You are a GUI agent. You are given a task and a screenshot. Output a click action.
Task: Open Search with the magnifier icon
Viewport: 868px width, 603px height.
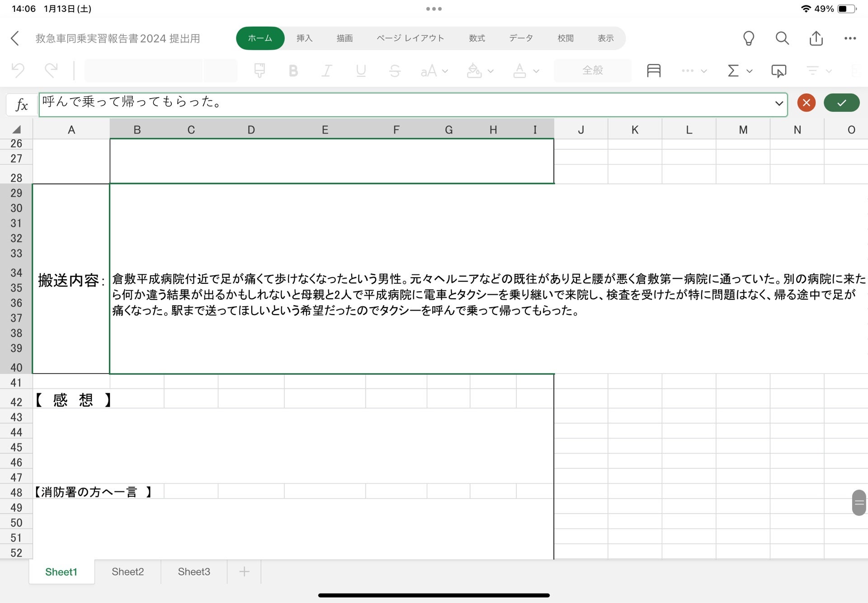pos(782,38)
